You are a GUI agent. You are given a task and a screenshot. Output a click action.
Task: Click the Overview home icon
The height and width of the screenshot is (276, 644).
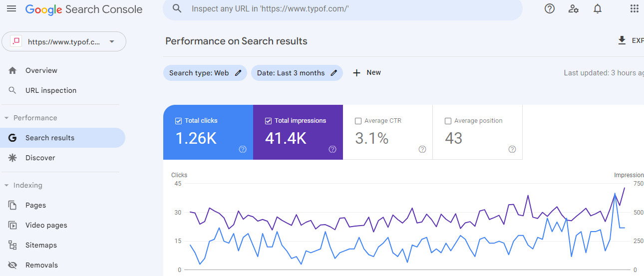(13, 70)
